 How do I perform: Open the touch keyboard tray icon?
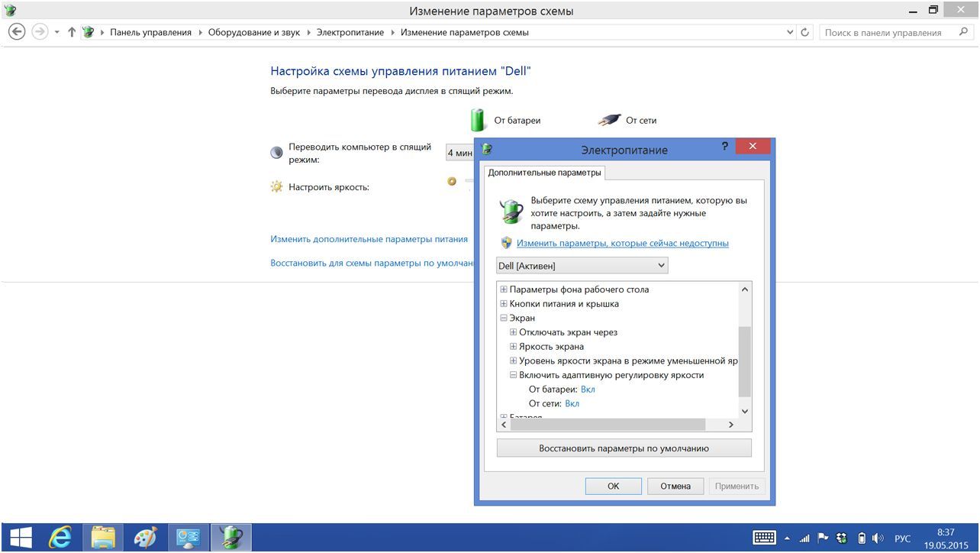[764, 538]
